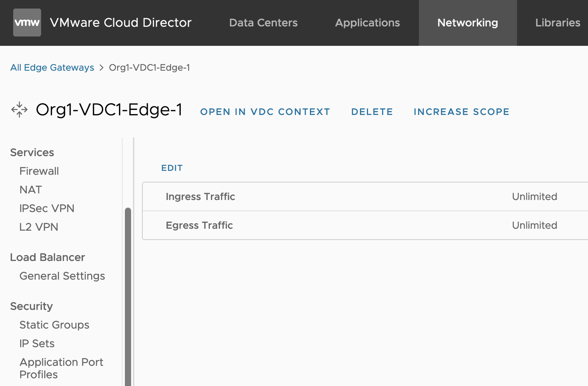Open Application Port Profiles
Image resolution: width=588 pixels, height=386 pixels.
pos(61,368)
